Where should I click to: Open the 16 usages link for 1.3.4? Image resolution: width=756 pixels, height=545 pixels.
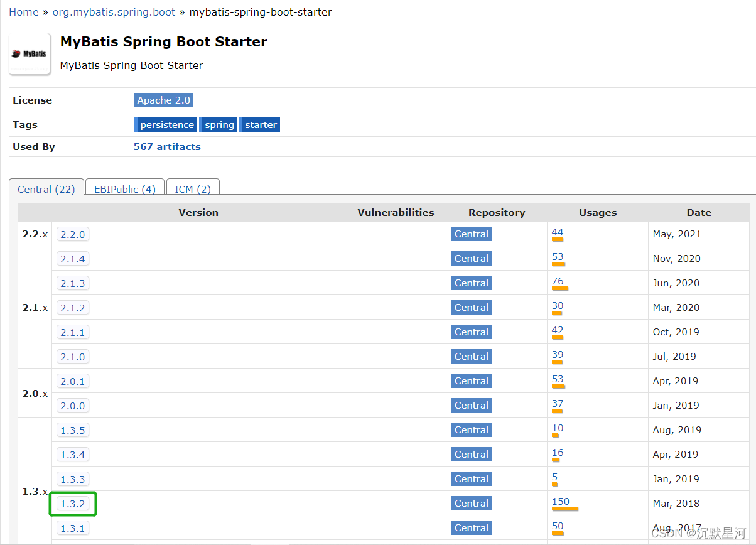click(558, 453)
